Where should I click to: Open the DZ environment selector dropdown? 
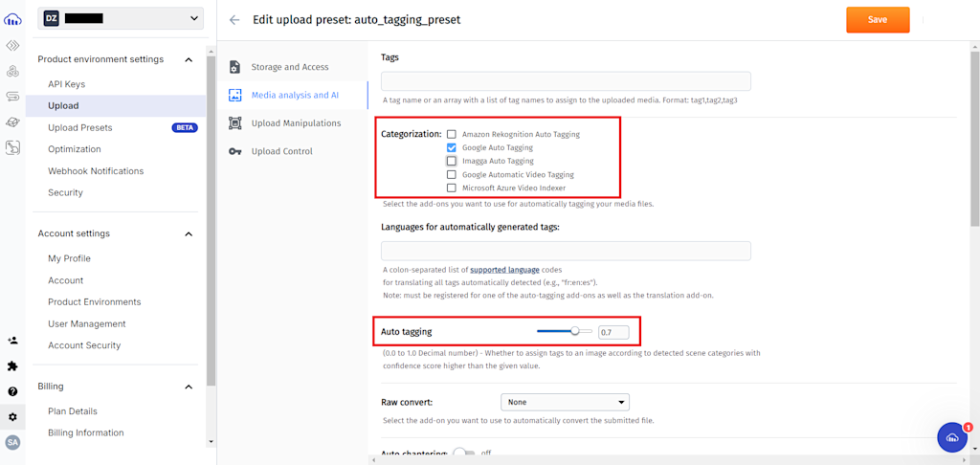pos(121,19)
